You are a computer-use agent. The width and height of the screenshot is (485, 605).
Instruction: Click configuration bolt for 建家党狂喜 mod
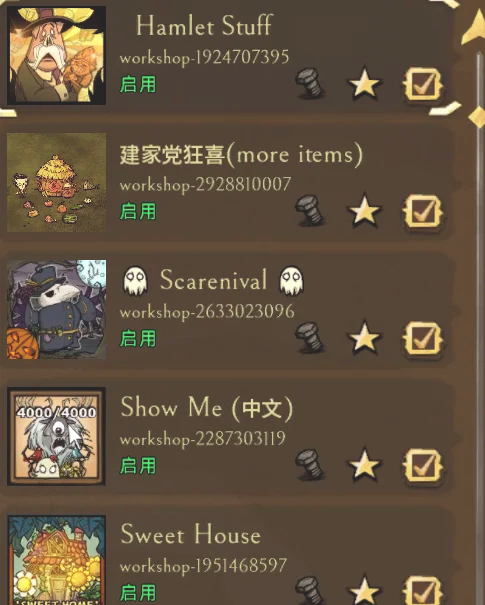click(309, 210)
